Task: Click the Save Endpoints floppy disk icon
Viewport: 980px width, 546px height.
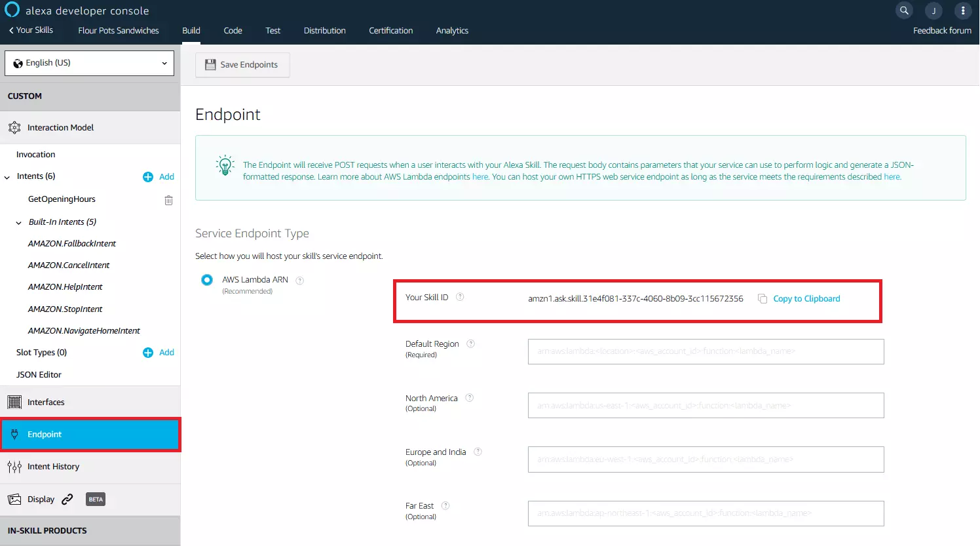Action: (210, 64)
